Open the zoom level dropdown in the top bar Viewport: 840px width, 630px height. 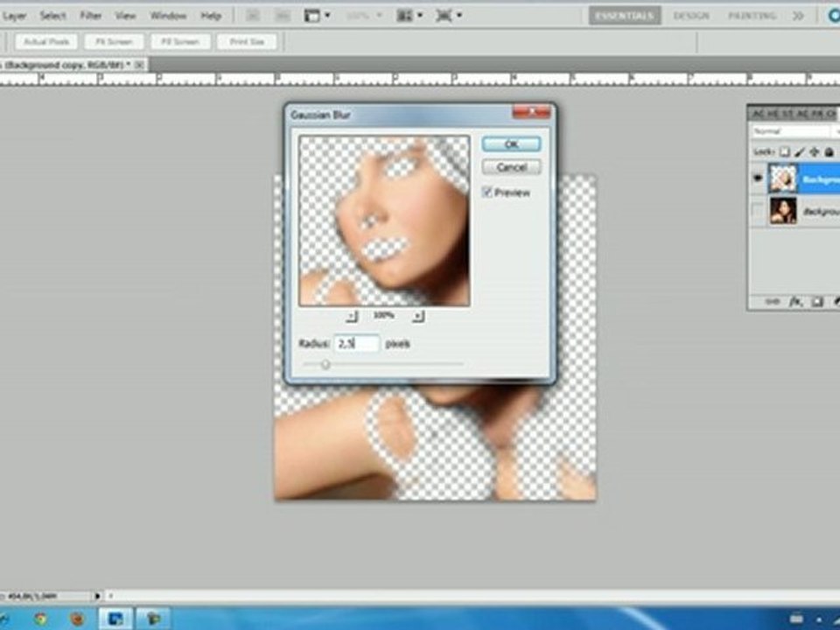[x=364, y=16]
